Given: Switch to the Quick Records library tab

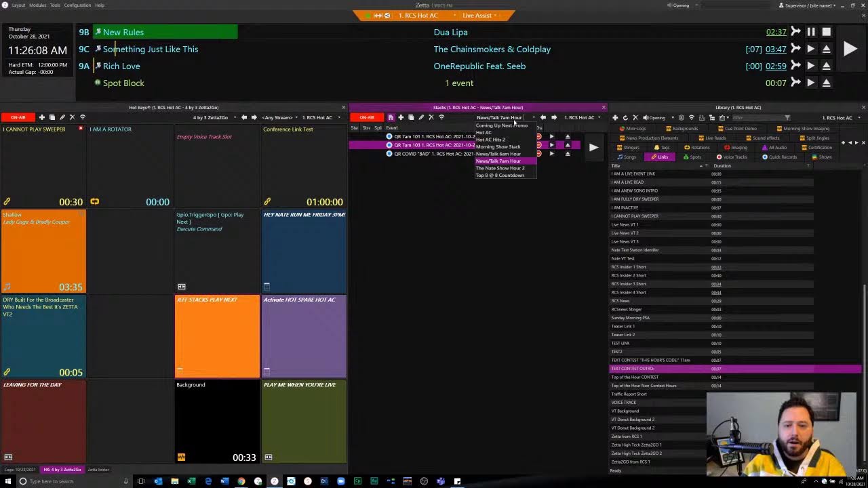Looking at the screenshot, I should (x=779, y=157).
